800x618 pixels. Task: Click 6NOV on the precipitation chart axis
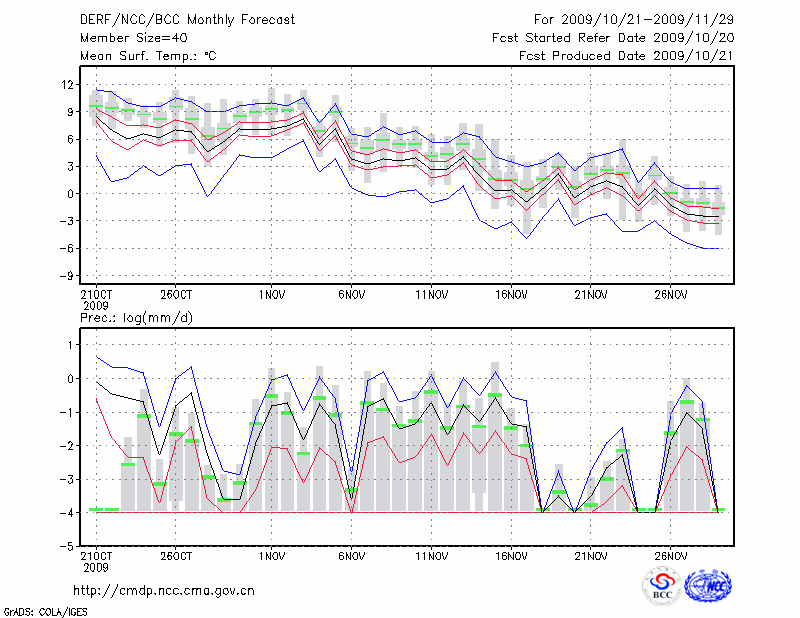click(351, 555)
